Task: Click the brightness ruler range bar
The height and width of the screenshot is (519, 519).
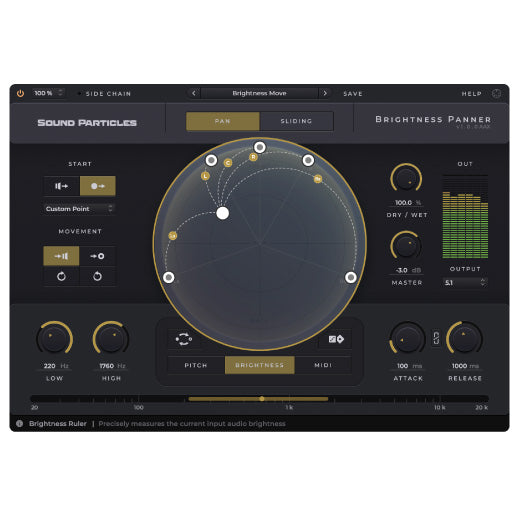Action: coord(258,399)
